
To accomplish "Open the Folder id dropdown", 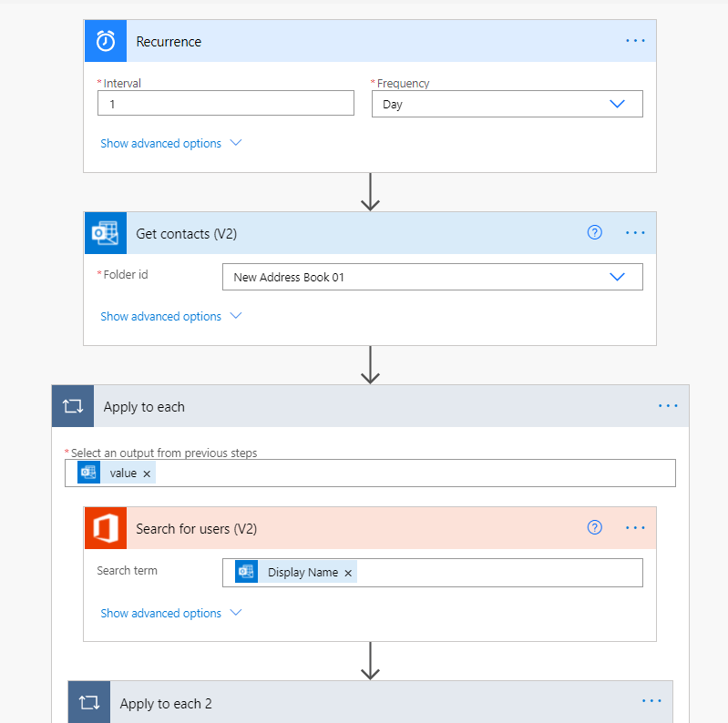I will [x=433, y=277].
